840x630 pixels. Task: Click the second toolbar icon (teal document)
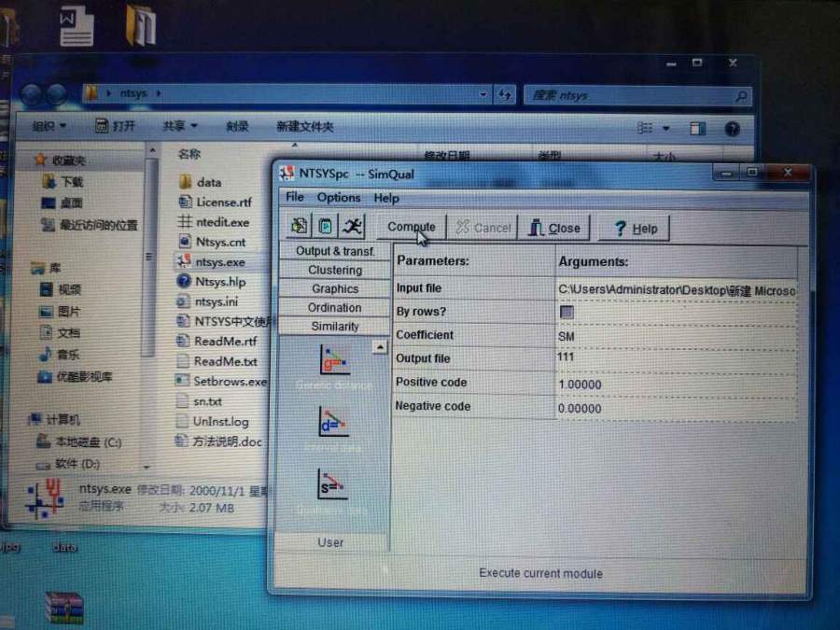pos(325,226)
